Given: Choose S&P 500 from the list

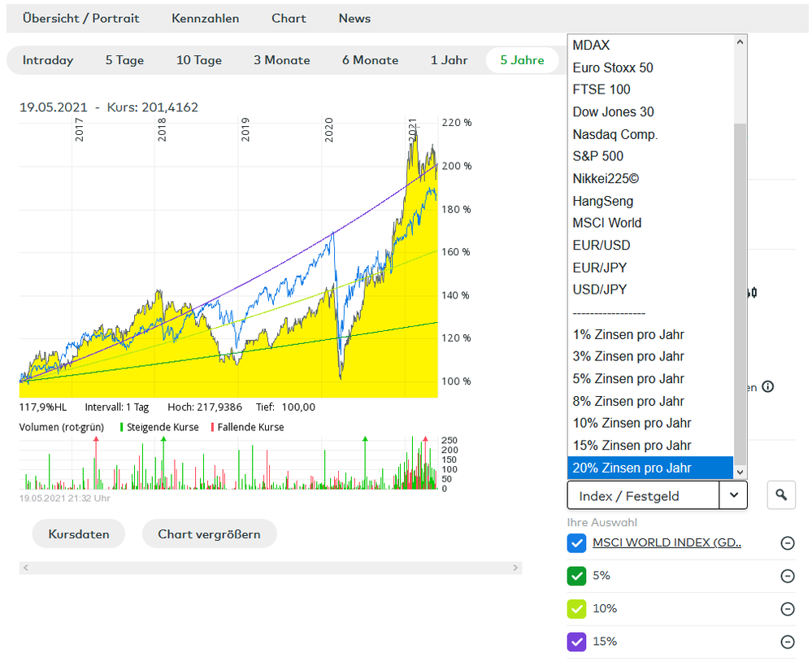Looking at the screenshot, I should pos(597,156).
